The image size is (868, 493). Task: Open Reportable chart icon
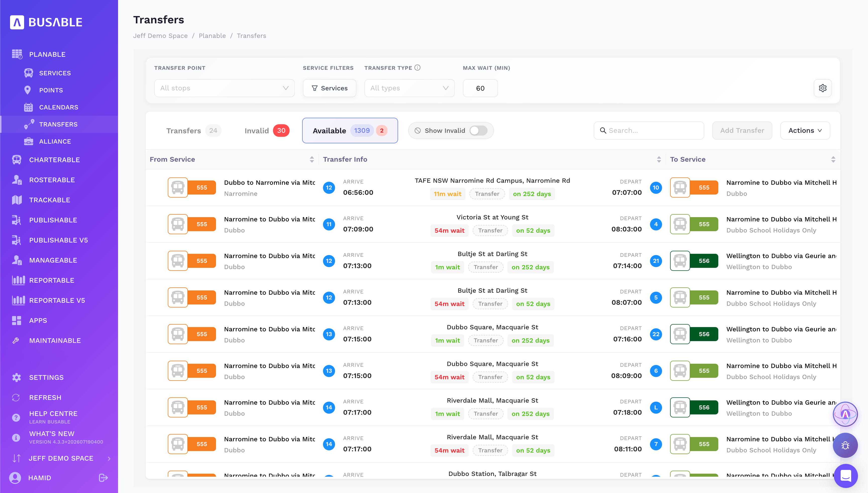(x=18, y=280)
